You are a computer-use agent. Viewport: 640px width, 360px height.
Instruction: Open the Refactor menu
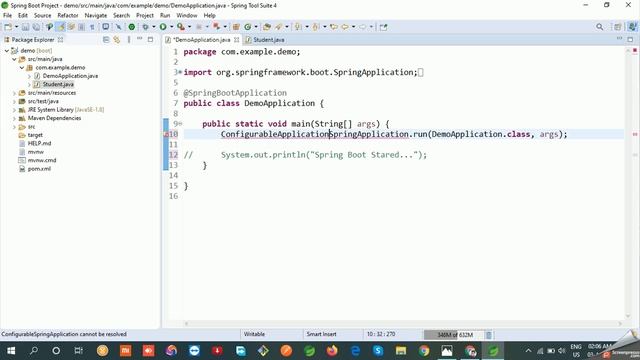point(68,16)
